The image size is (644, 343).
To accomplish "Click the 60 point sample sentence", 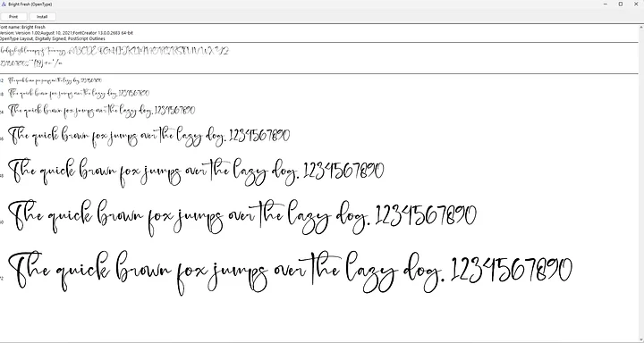I will click(x=242, y=217).
